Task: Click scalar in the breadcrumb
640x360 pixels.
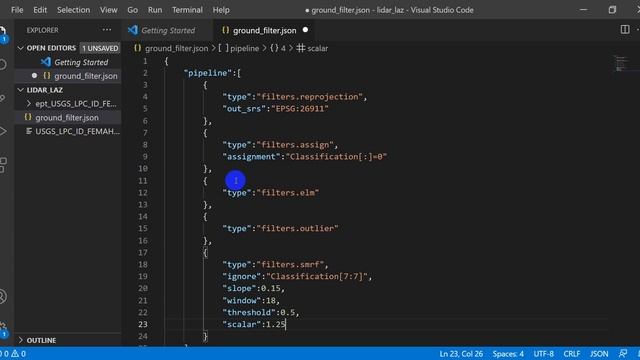Action: click(x=318, y=48)
